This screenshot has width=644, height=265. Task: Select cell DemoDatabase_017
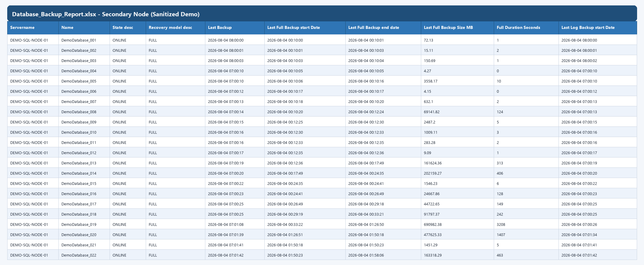[x=84, y=204]
